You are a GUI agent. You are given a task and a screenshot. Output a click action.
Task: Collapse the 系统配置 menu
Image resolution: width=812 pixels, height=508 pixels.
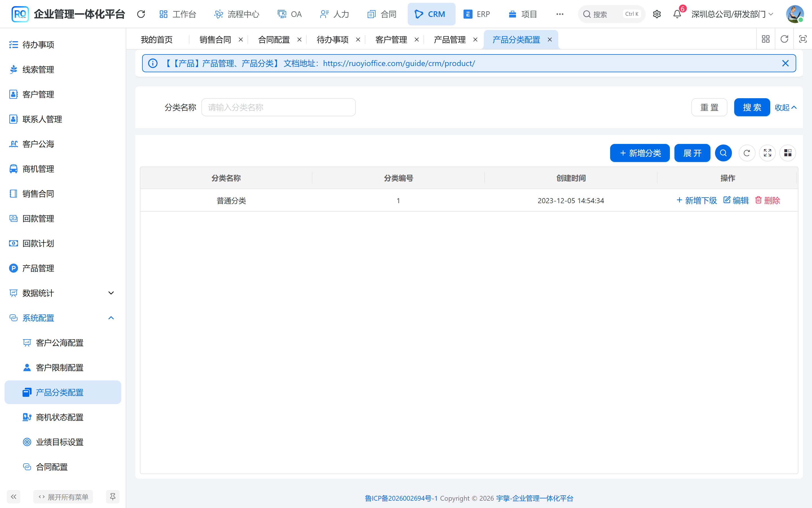click(63, 318)
